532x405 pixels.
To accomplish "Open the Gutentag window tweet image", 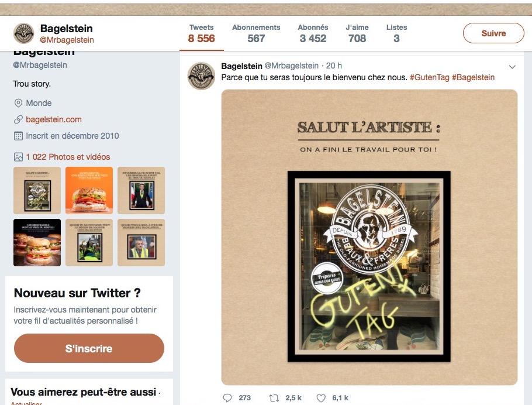I will click(369, 237).
